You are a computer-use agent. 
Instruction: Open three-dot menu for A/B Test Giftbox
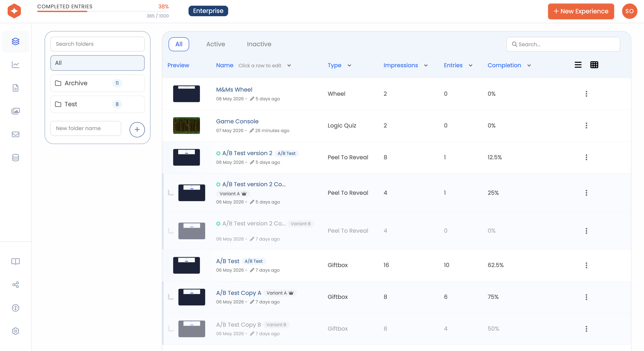(x=586, y=265)
